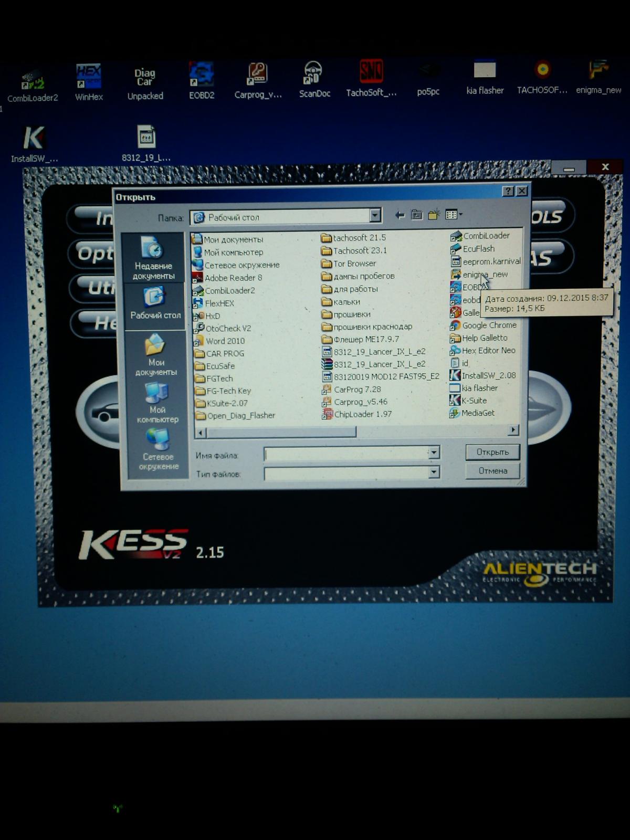This screenshot has width=630, height=840.
Task: Select Help Galletto in the file list
Action: tap(479, 338)
